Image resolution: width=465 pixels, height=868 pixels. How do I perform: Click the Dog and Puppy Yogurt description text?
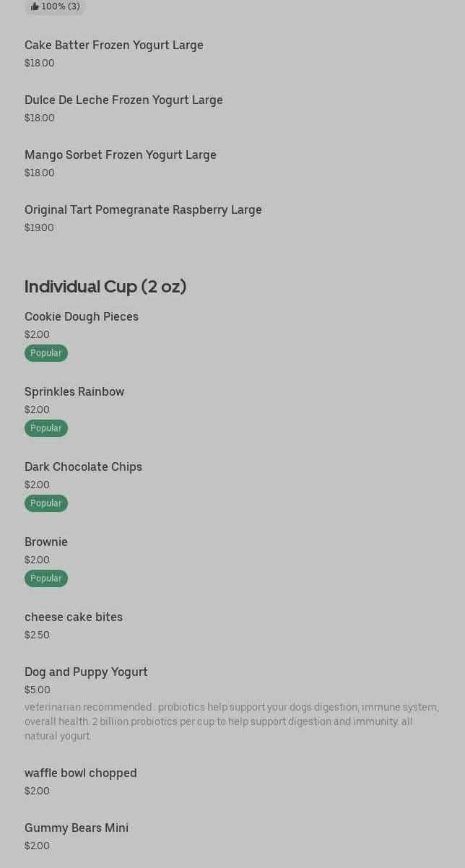(231, 721)
